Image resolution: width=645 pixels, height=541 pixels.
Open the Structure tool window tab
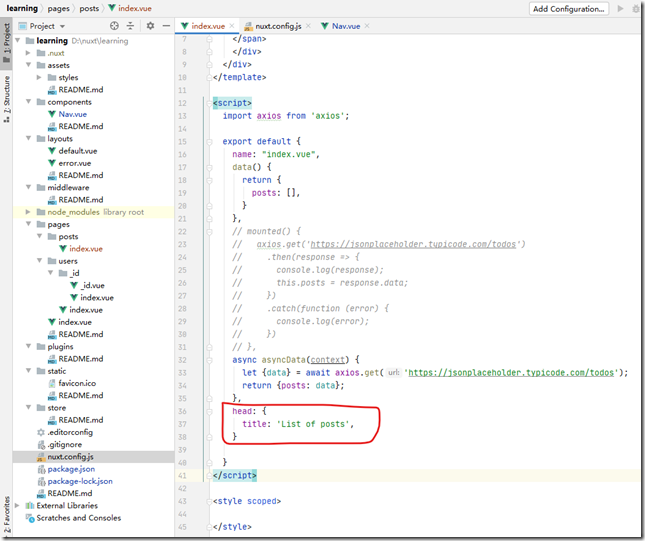[x=7, y=99]
